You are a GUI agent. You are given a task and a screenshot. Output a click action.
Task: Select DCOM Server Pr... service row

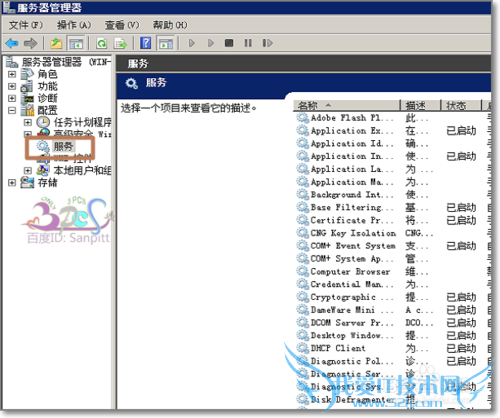click(393, 323)
